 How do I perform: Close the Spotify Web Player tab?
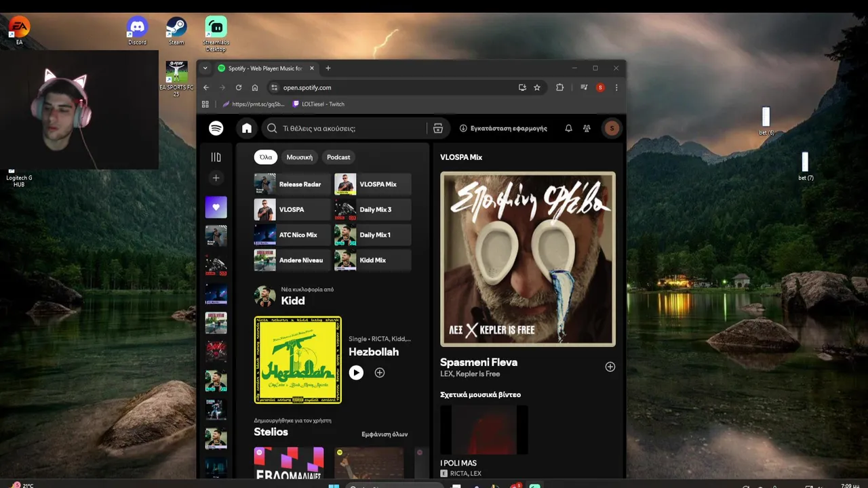312,68
